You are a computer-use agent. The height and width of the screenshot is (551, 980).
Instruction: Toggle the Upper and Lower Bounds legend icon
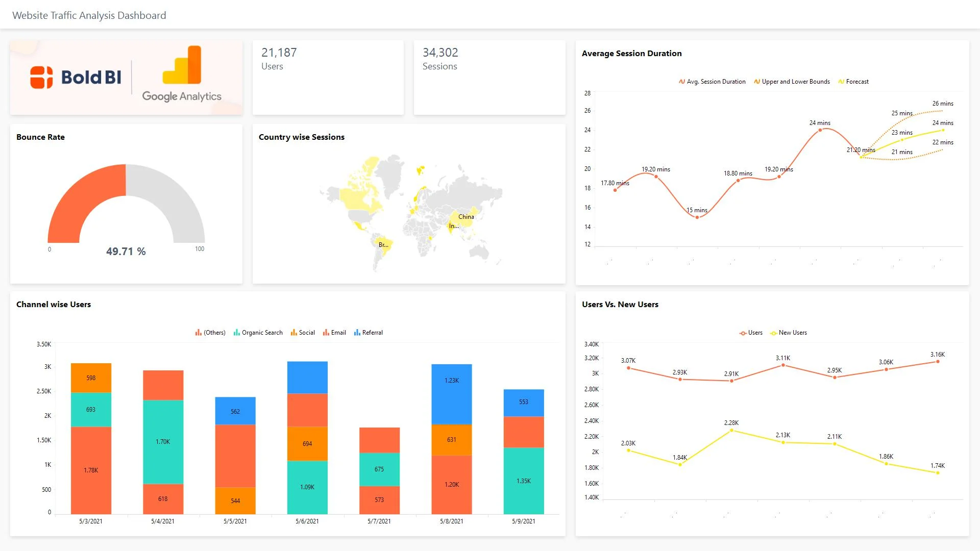click(x=757, y=82)
